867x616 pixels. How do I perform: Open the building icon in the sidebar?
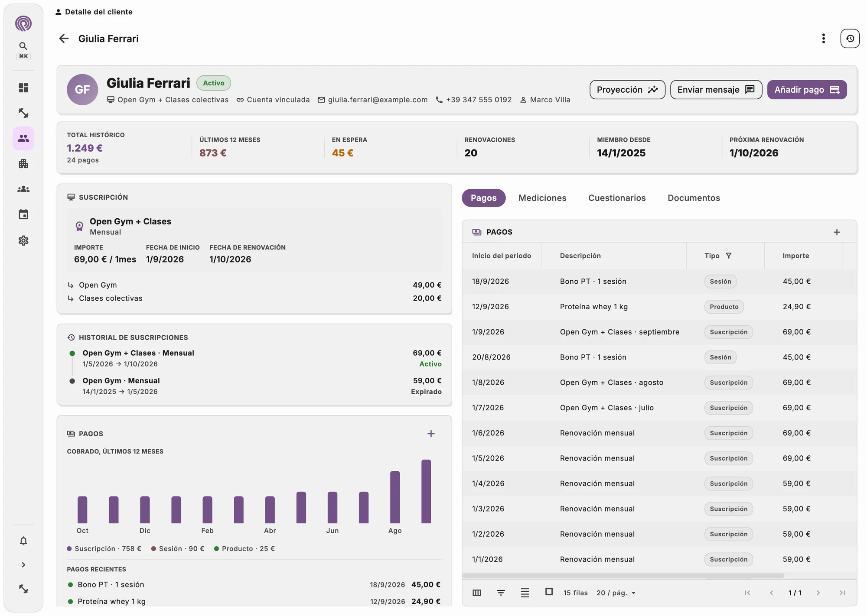coord(23,164)
